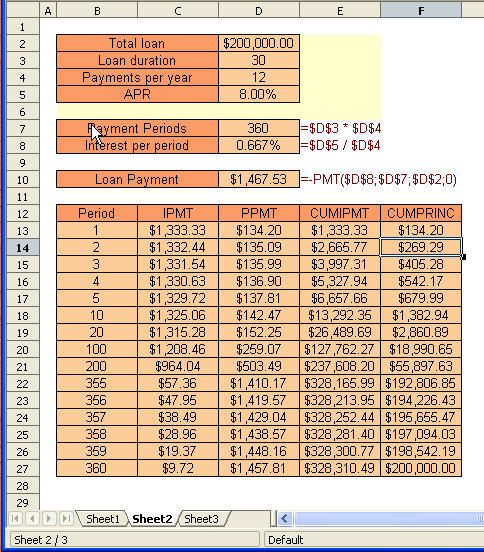The height and width of the screenshot is (552, 484).
Task: Click CUMIPMT value $328,252.44
Action: tap(340, 417)
